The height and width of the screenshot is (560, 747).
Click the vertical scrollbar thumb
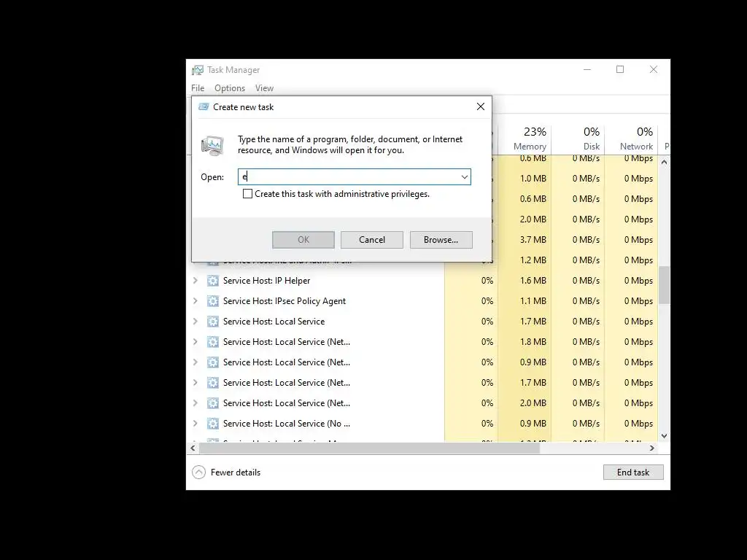pos(664,285)
